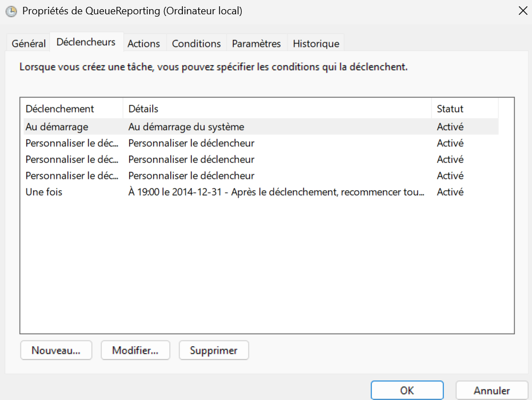Close the QueueReporting properties dialog
The image size is (532, 400).
(522, 11)
